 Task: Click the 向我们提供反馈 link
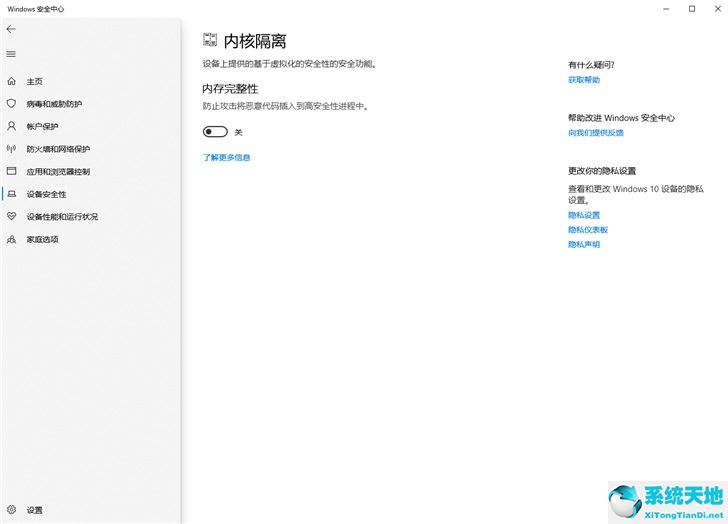click(x=596, y=133)
